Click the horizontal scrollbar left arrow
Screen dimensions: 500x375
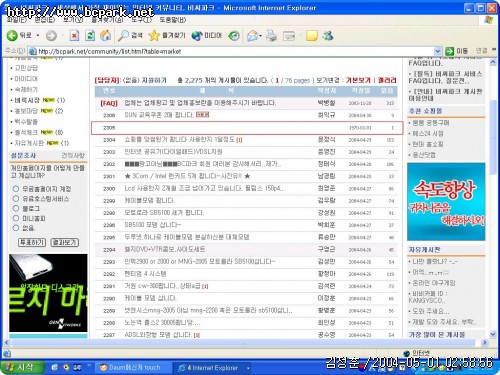7,342
